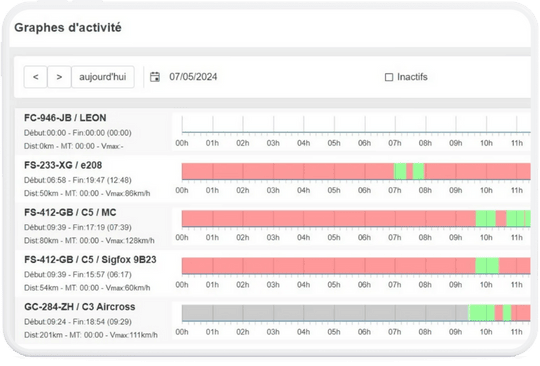Image resolution: width=540 pixels, height=366 pixels.
Task: Go to previous day with < button
Action: [35, 77]
